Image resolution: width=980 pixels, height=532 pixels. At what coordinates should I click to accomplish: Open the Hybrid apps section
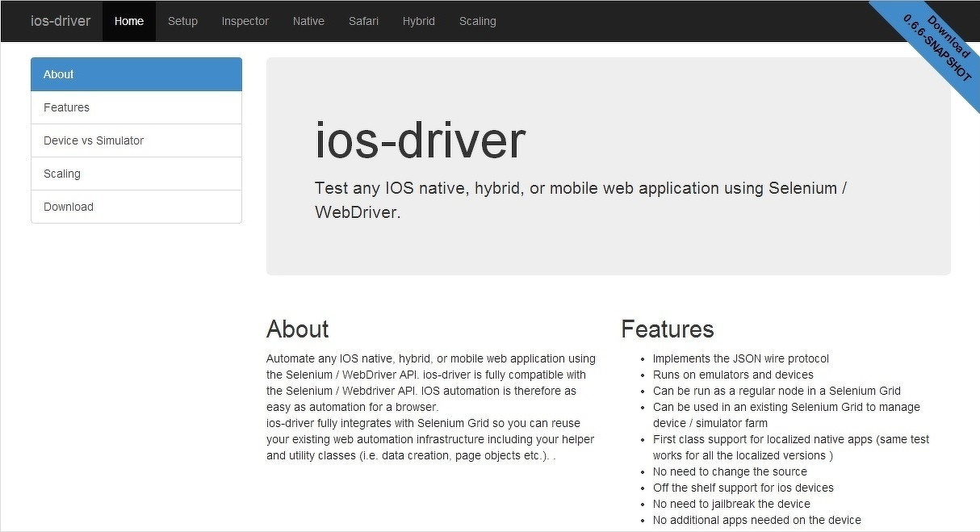click(x=418, y=21)
